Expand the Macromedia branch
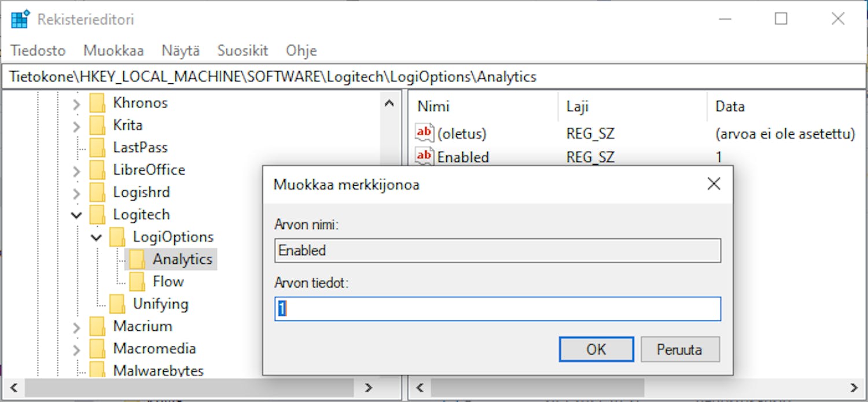868x402 pixels. pos(75,348)
